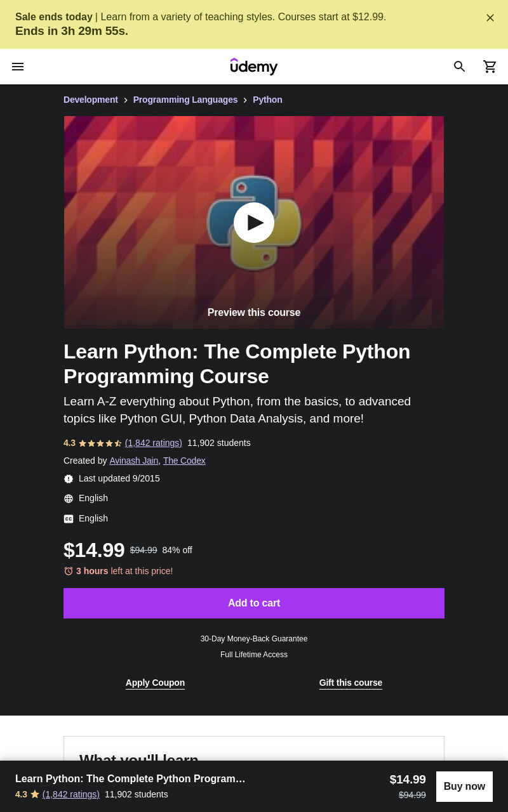Click the search magnifier icon
The height and width of the screenshot is (812, 508).
[460, 67]
